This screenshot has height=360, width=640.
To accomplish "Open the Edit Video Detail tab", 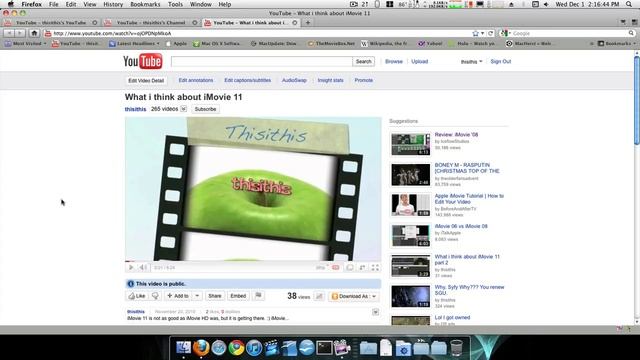I will [x=146, y=80].
